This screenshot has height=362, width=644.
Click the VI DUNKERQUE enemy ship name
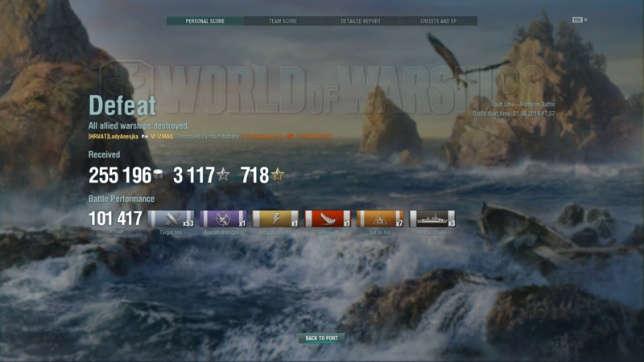[x=312, y=137]
